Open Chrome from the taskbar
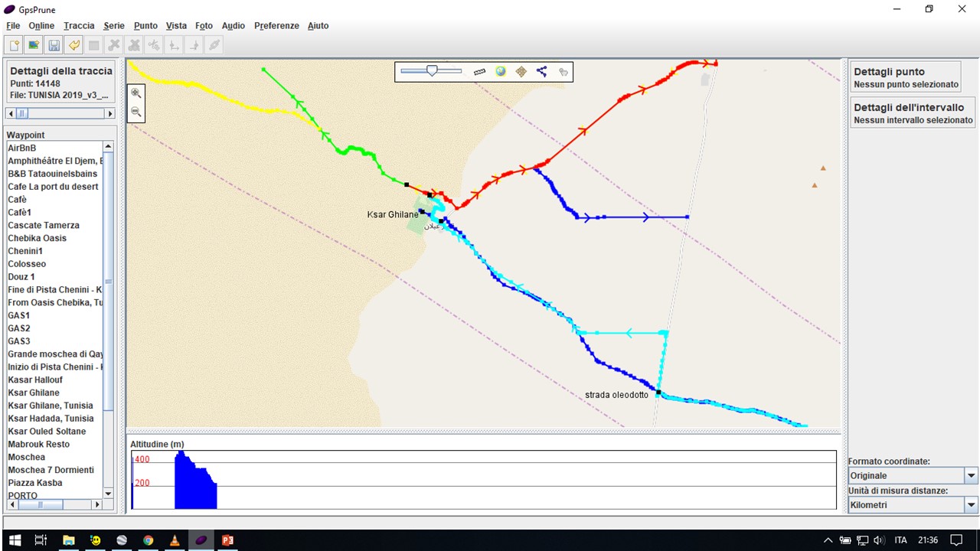Viewport: 980px width, 551px height. (x=148, y=540)
